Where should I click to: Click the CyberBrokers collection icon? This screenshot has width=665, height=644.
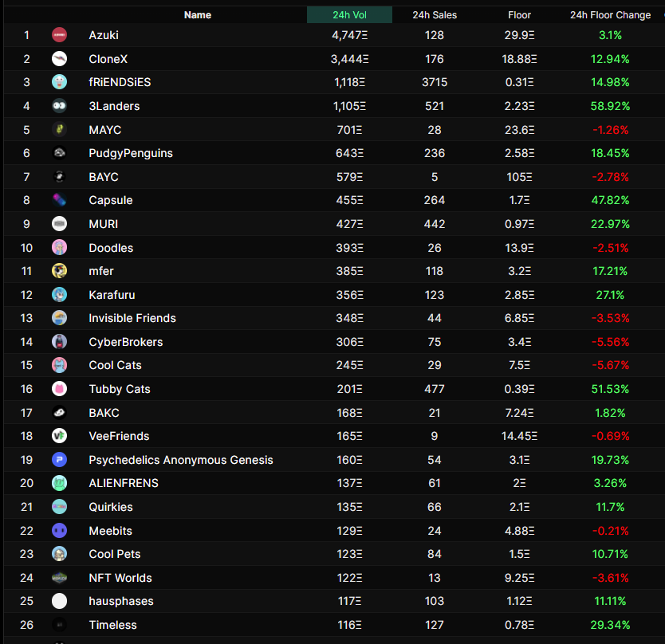pos(59,341)
